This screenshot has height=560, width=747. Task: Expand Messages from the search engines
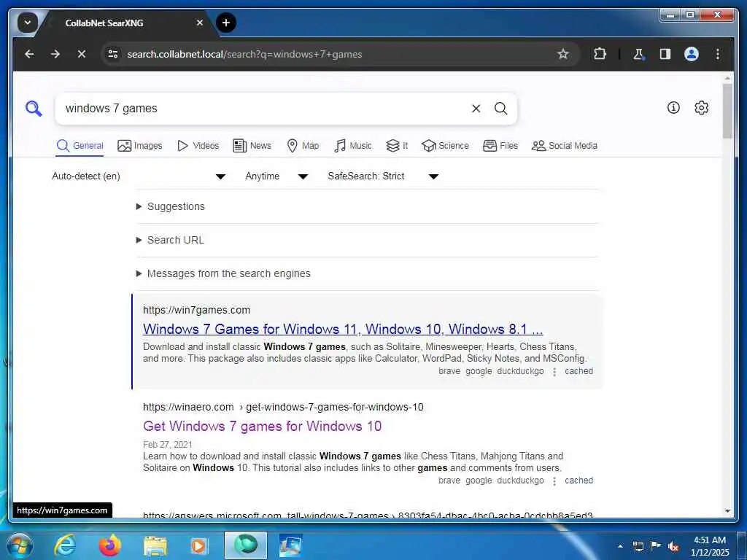(x=223, y=273)
